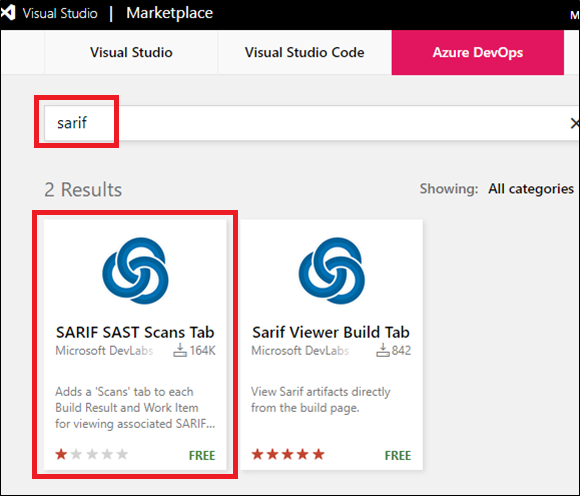Open the All categories dropdown
The width and height of the screenshot is (580, 496).
click(531, 189)
